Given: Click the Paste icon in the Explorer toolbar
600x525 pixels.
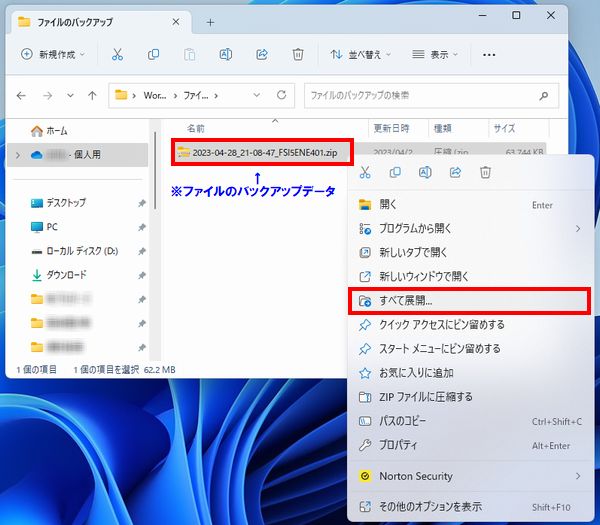Looking at the screenshot, I should click(x=189, y=55).
